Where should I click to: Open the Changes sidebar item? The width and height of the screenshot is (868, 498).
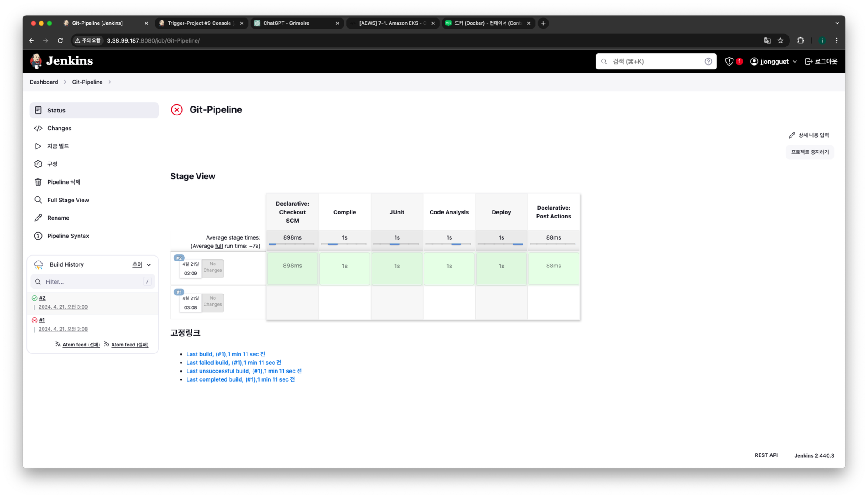click(59, 128)
